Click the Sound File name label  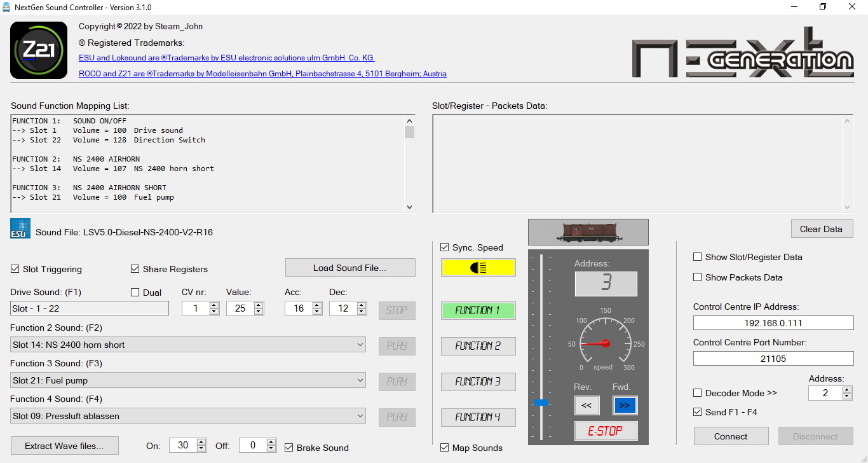coord(124,232)
